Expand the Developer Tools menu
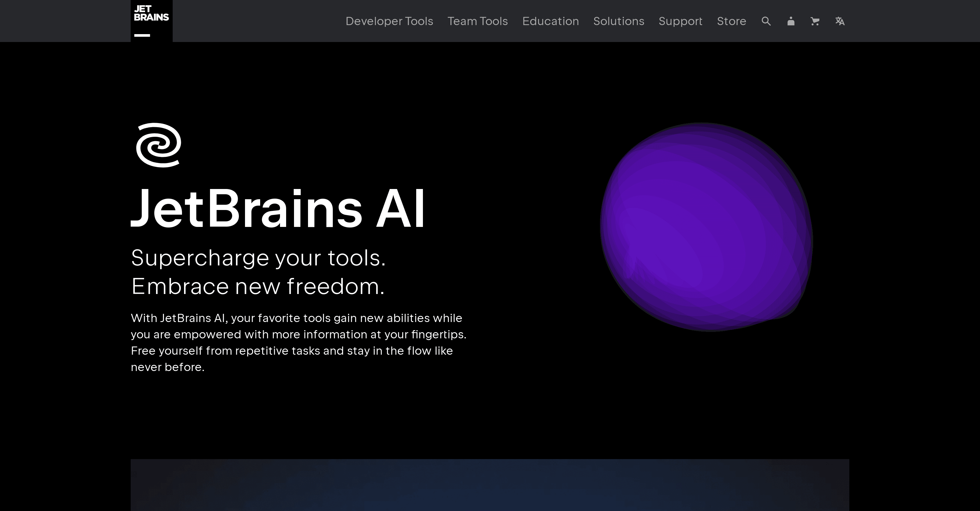 389,21
